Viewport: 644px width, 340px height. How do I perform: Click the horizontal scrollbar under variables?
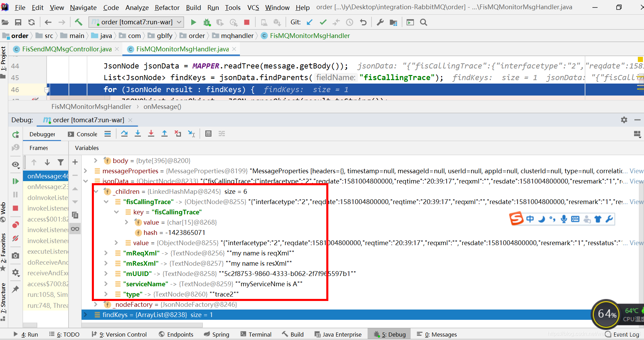pos(142,325)
